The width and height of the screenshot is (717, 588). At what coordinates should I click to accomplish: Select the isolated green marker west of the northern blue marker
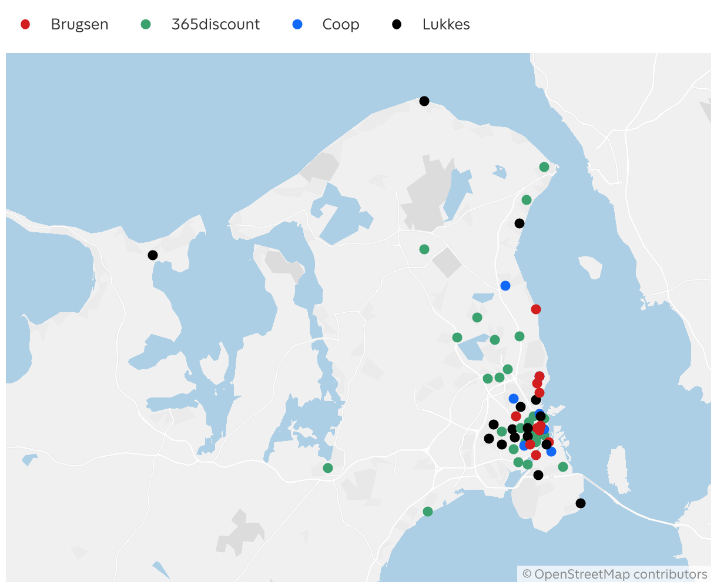424,249
